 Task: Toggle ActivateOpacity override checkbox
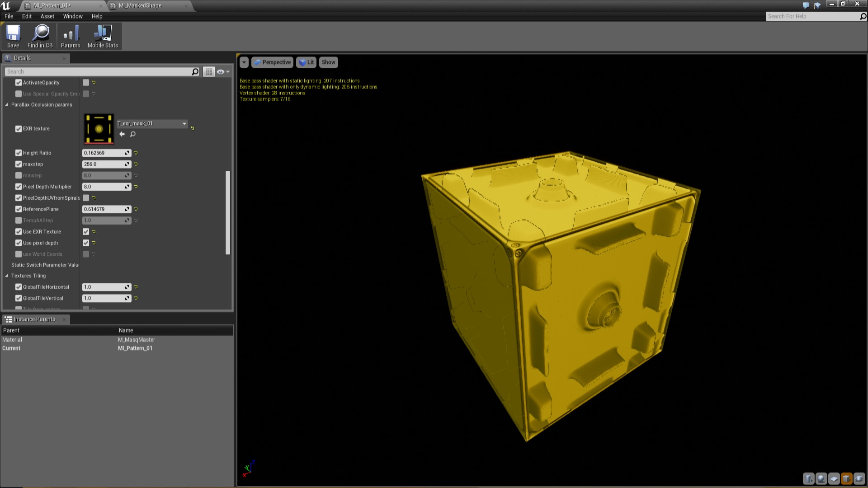tap(19, 83)
